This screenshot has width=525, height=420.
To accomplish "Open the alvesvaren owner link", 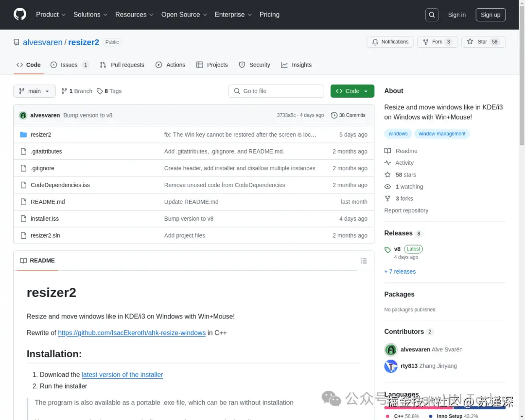I will coord(42,42).
